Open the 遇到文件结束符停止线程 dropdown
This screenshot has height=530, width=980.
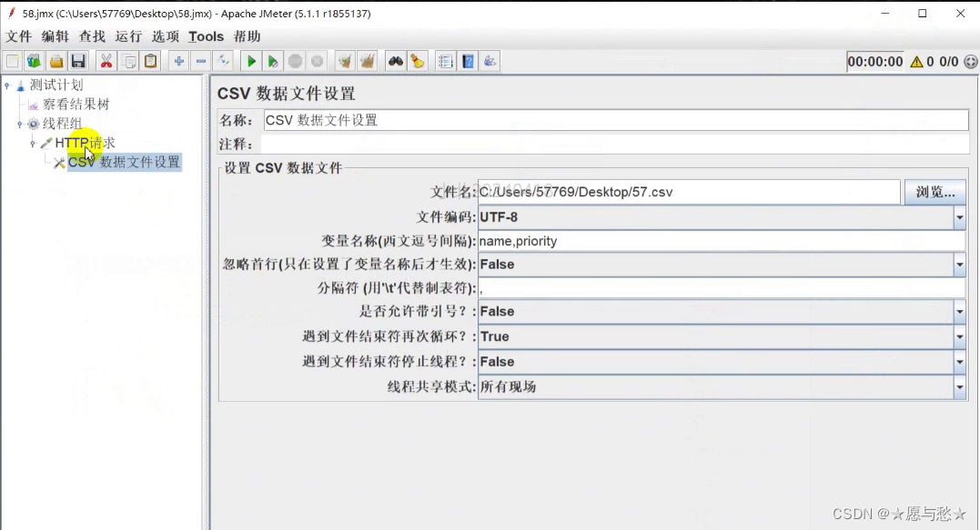point(959,362)
